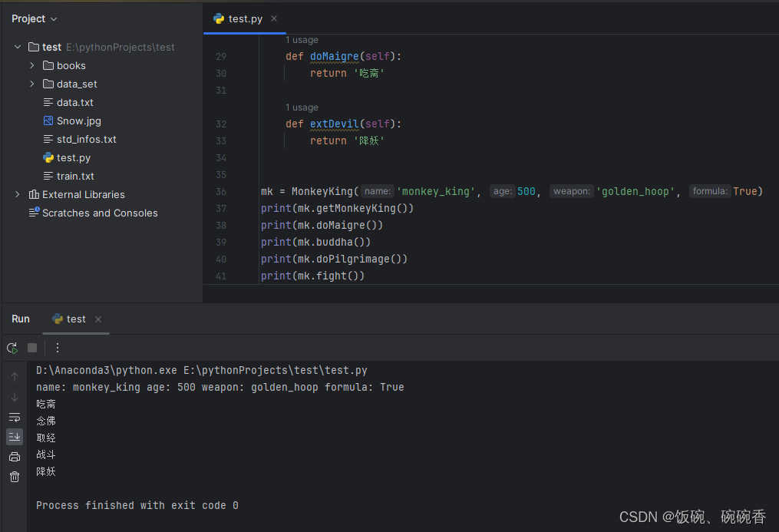Toggle soft-wrap in the console
The height and width of the screenshot is (532, 779).
pyautogui.click(x=15, y=418)
